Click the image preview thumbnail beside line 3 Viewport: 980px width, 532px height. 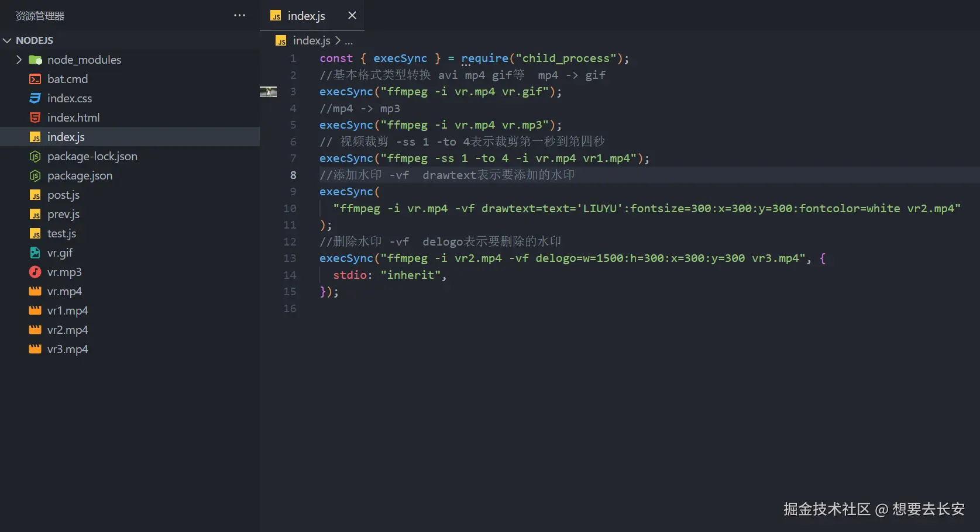268,92
